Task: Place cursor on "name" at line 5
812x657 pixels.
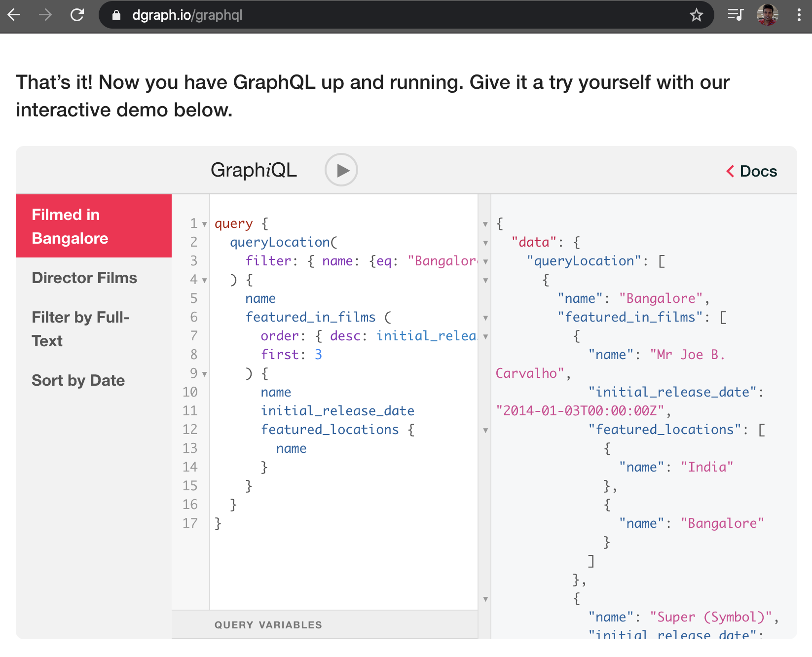Action: coord(260,298)
